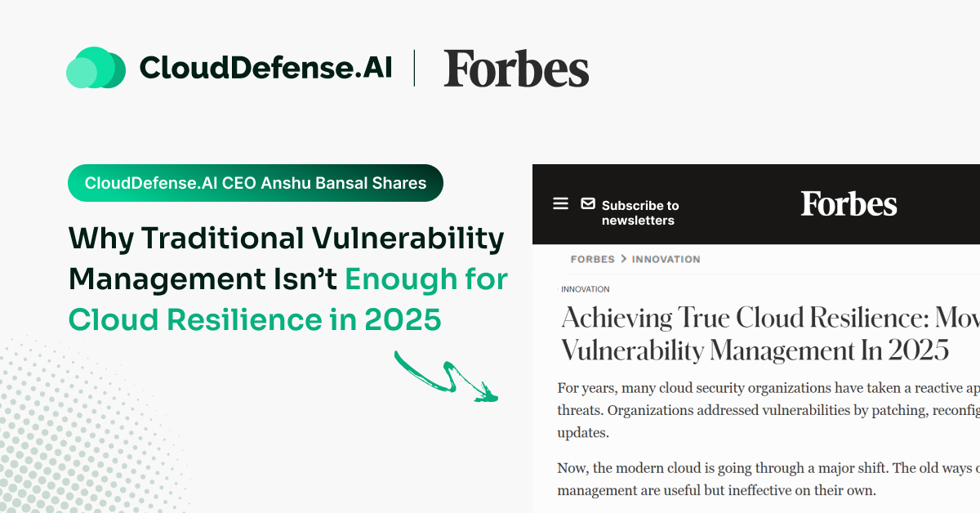980x513 pixels.
Task: Click the green 'Cloud Resilience in 2025' text
Action: [255, 319]
